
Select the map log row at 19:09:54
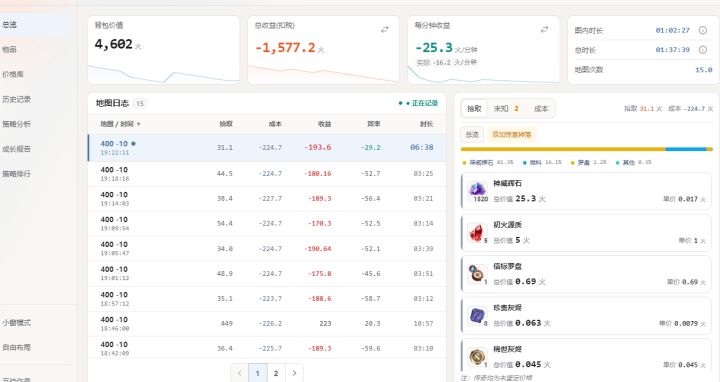pos(267,224)
